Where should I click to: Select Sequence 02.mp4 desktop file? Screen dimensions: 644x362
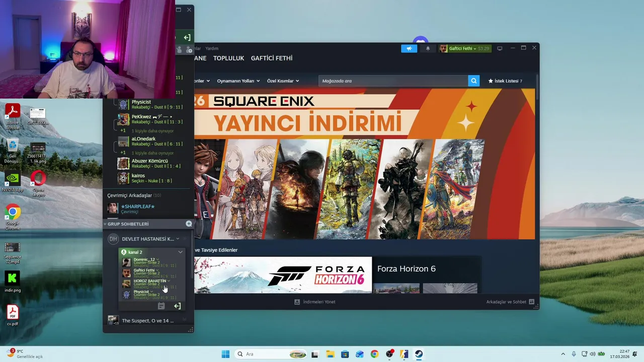[x=13, y=253]
